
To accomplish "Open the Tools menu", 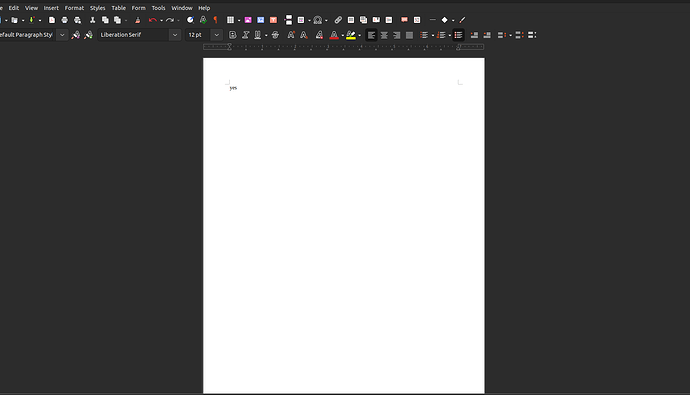I will click(158, 8).
